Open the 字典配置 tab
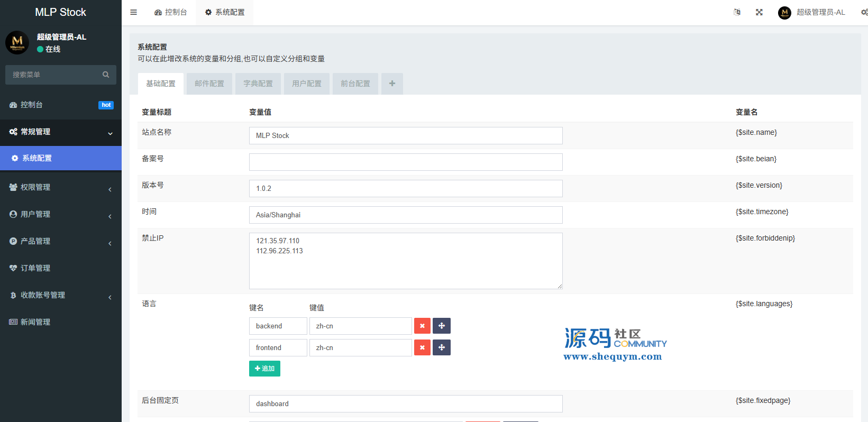868x422 pixels. point(258,84)
